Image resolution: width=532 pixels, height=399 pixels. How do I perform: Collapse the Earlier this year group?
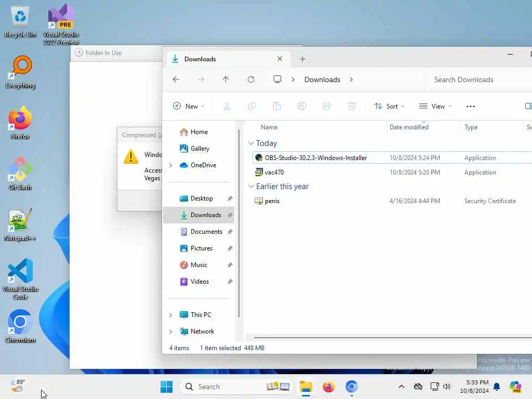coord(251,187)
